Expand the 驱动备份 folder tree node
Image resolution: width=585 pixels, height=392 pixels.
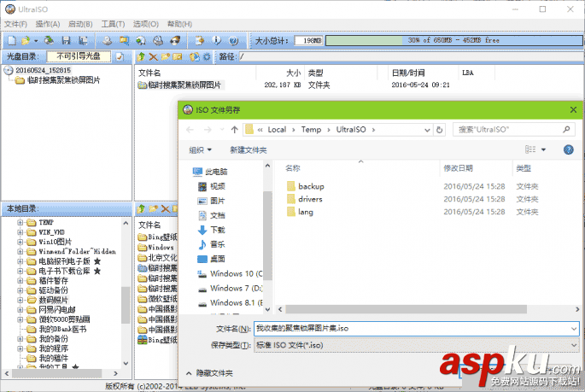(x=20, y=290)
